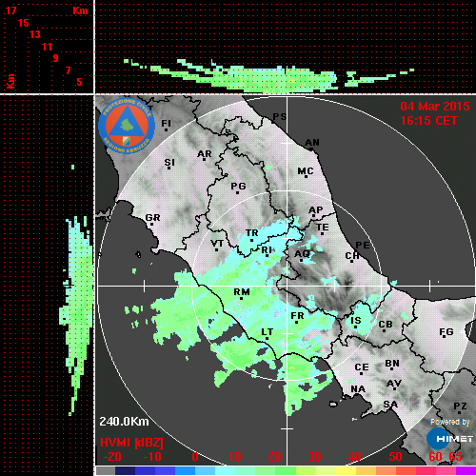Select the 50 dBZ color swatch
476x476 pixels.
point(396,470)
